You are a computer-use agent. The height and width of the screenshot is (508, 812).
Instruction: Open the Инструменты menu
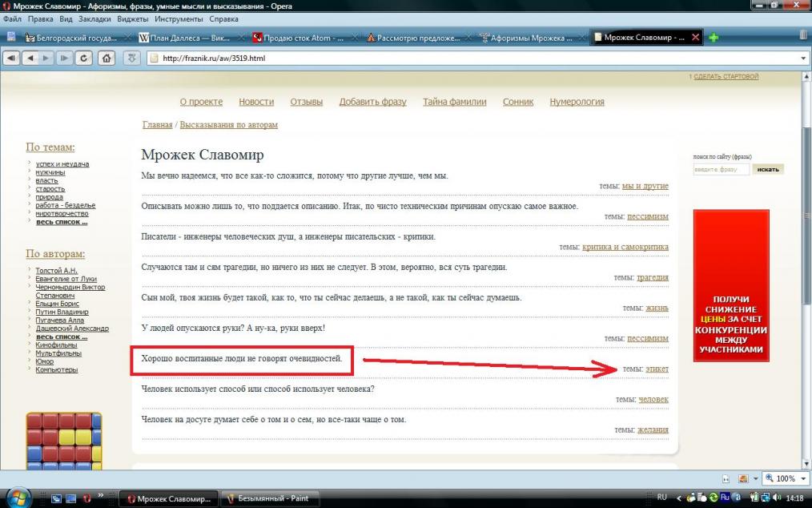(179, 18)
